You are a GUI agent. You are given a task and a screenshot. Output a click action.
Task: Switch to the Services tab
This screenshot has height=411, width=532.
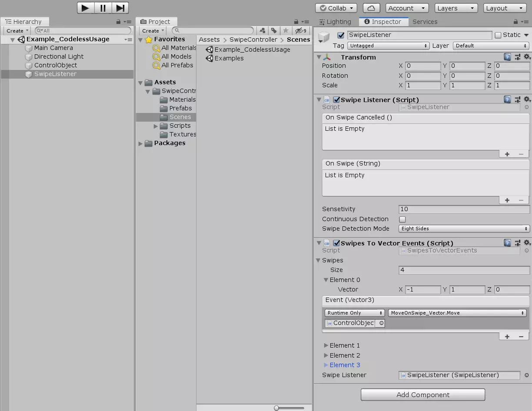pos(425,22)
